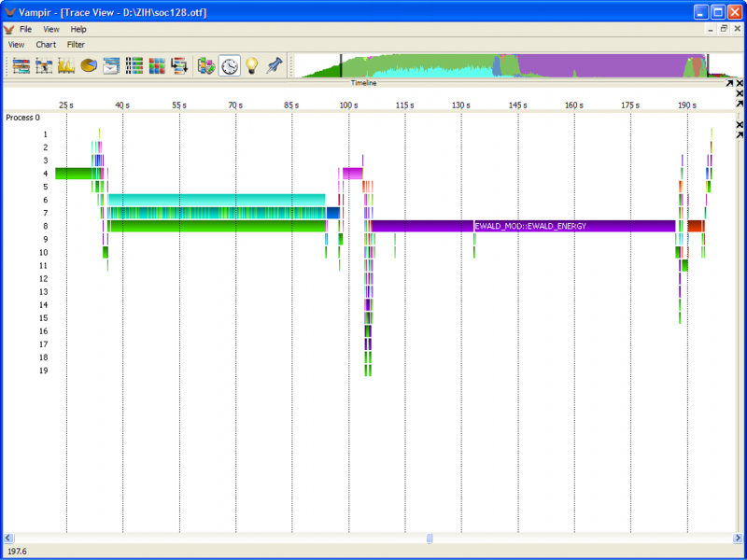Select the magenta bar on level 4
The width and height of the screenshot is (747, 560).
tap(353, 174)
